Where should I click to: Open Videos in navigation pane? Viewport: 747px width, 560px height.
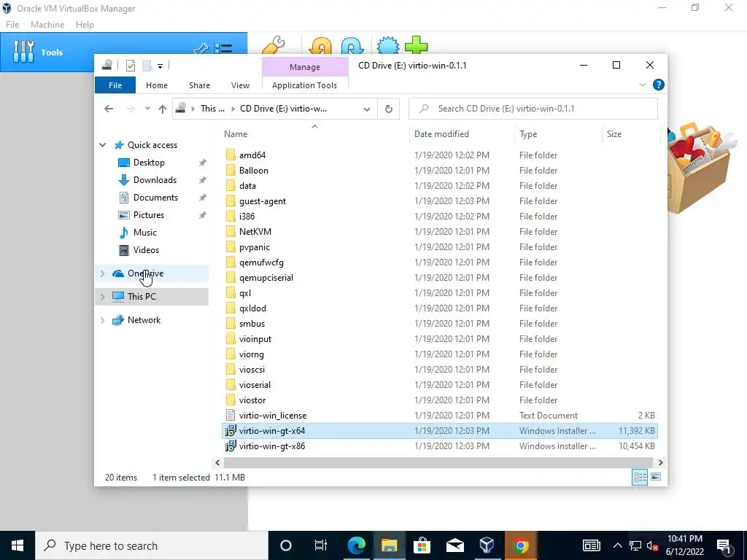(x=146, y=250)
